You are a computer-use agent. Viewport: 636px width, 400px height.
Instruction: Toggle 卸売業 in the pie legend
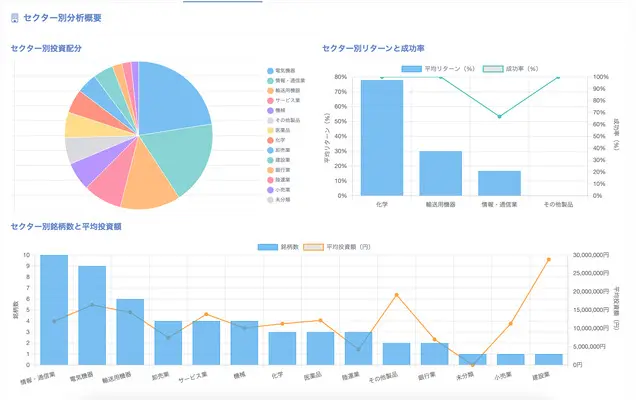(279, 150)
